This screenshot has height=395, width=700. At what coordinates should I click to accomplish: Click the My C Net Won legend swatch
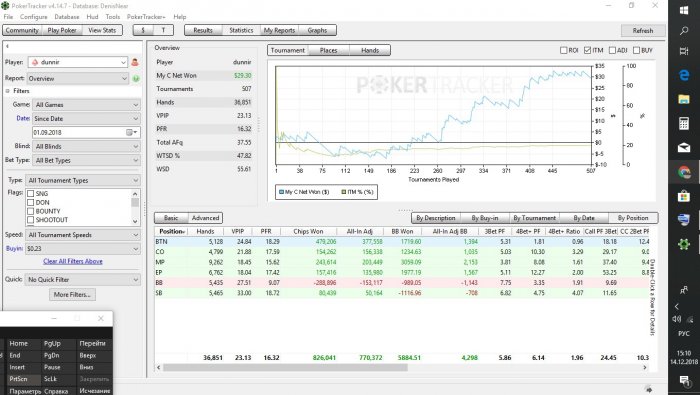tap(281, 192)
